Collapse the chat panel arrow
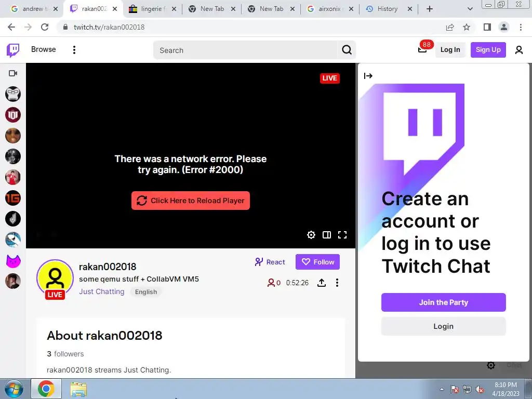This screenshot has height=399, width=532. coord(368,76)
